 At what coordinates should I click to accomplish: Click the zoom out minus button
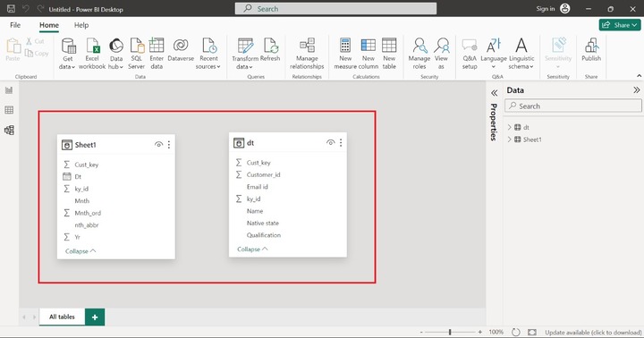pyautogui.click(x=421, y=332)
